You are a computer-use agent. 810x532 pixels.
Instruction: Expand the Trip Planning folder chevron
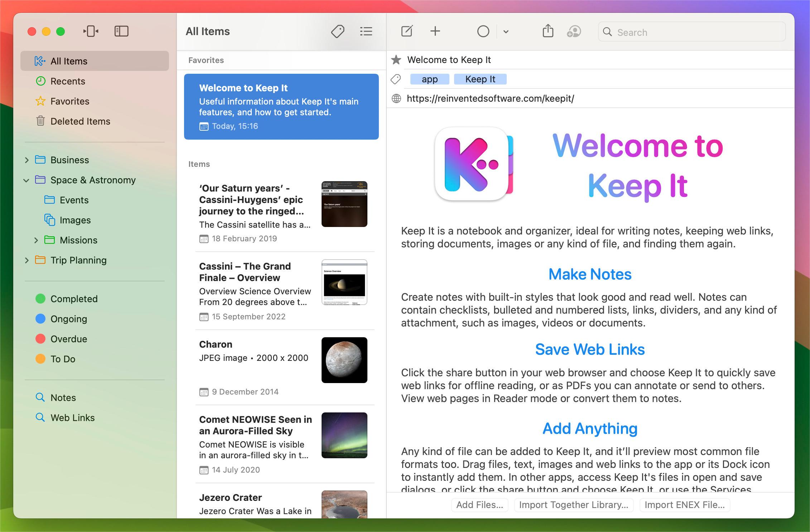tap(27, 260)
